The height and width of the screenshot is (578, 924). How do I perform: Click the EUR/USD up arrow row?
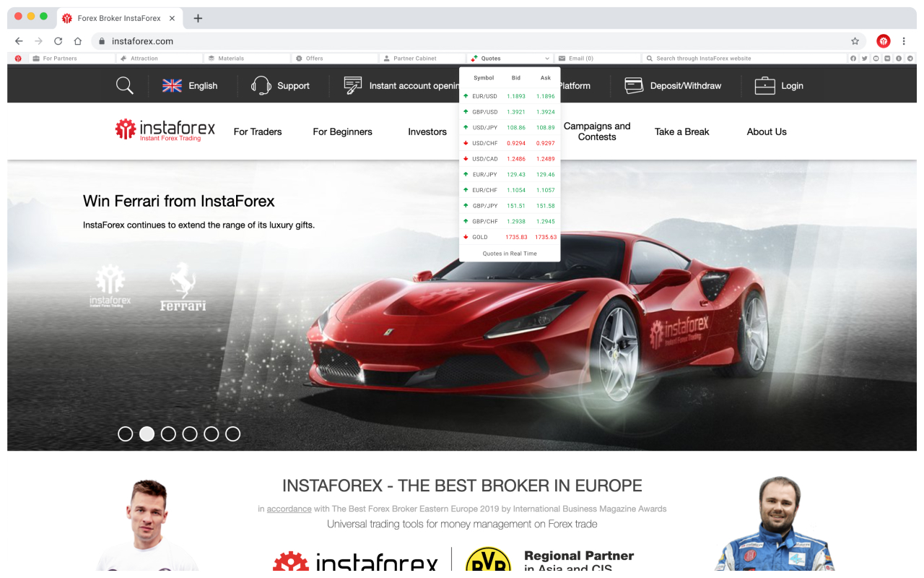[x=510, y=96]
